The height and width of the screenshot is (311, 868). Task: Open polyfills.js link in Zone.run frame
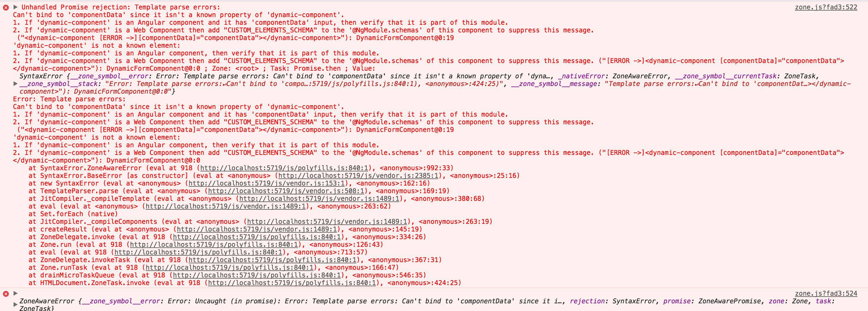tap(214, 245)
